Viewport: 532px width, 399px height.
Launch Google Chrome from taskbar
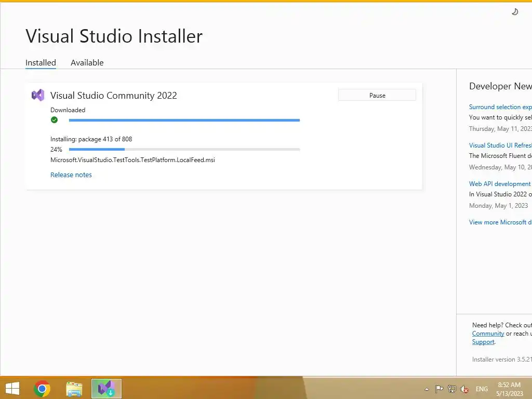tap(42, 389)
